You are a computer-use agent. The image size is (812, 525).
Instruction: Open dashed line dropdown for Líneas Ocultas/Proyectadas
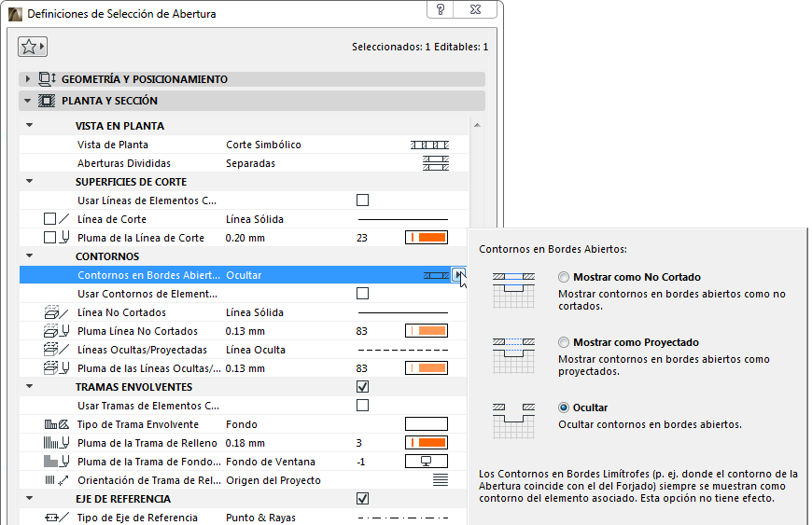(403, 351)
